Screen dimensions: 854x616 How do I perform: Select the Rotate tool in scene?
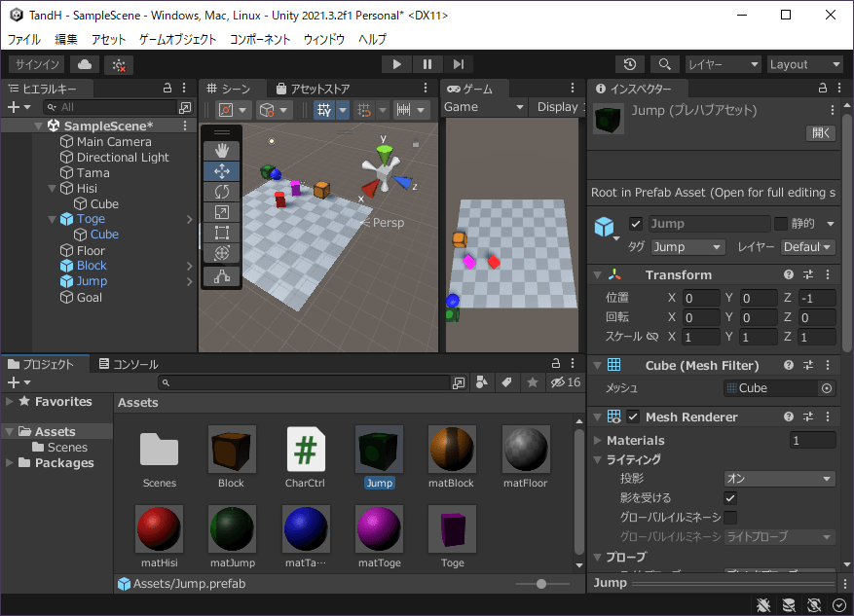pos(222,192)
